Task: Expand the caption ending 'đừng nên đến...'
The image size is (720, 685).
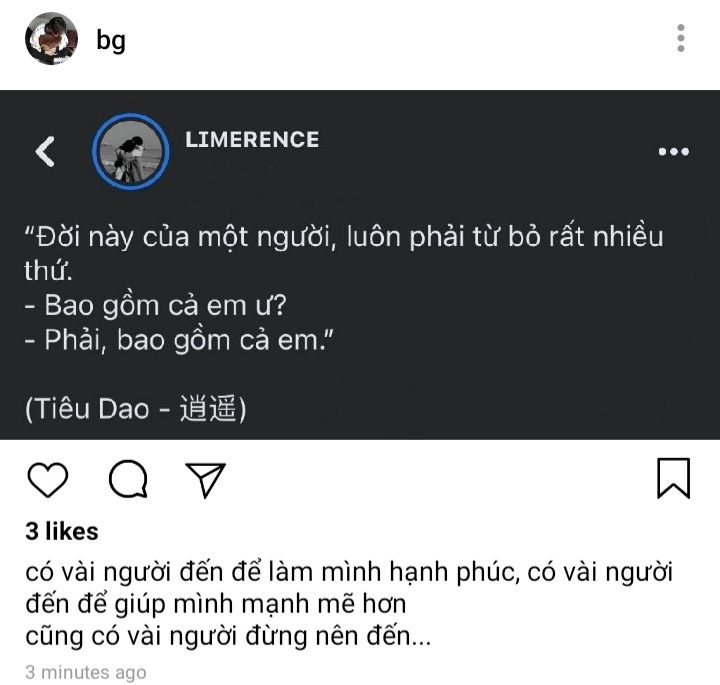Action: click(x=228, y=637)
